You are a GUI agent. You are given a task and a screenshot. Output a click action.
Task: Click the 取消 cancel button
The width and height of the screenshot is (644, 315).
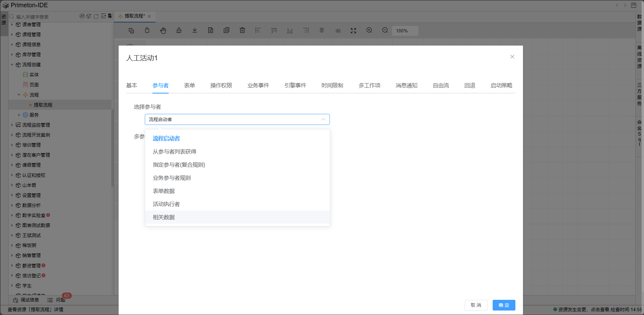point(476,305)
